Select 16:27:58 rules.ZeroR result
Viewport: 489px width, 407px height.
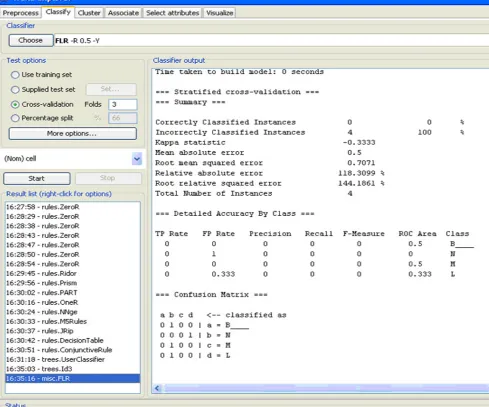[x=73, y=207]
